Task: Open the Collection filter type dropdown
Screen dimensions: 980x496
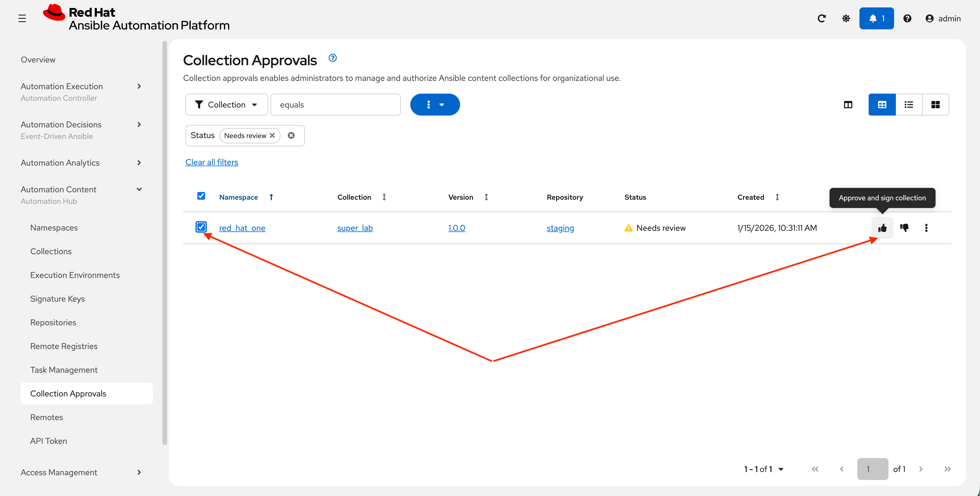Action: [226, 105]
